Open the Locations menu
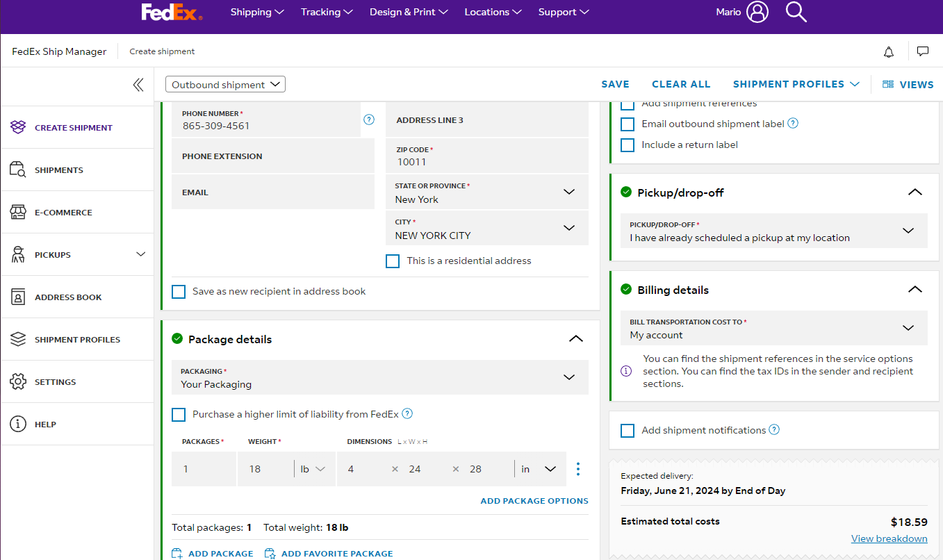The image size is (943, 560). 493,12
